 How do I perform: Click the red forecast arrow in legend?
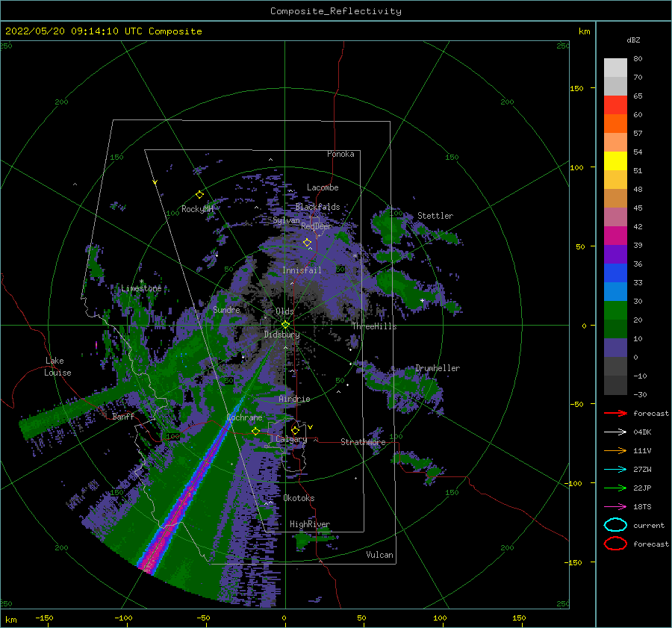(615, 413)
